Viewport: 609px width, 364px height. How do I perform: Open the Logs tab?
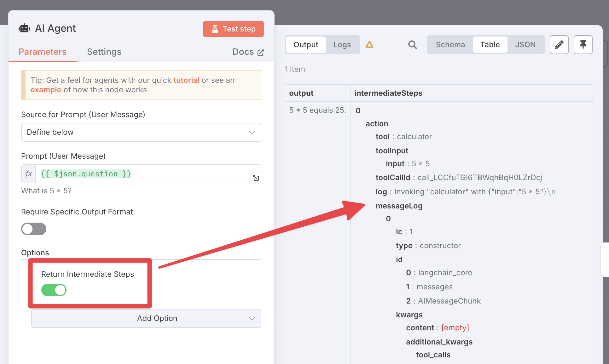click(342, 44)
